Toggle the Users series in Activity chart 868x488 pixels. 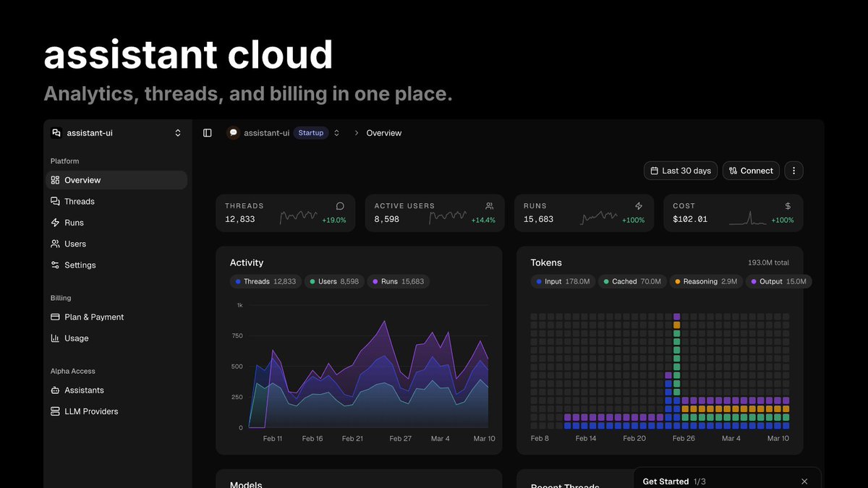point(333,281)
